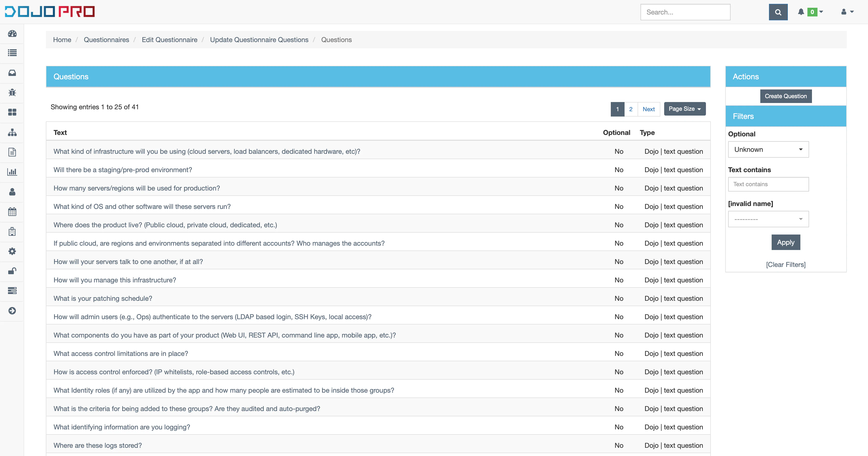Open the Page Size dropdown
868x456 pixels.
pos(685,109)
